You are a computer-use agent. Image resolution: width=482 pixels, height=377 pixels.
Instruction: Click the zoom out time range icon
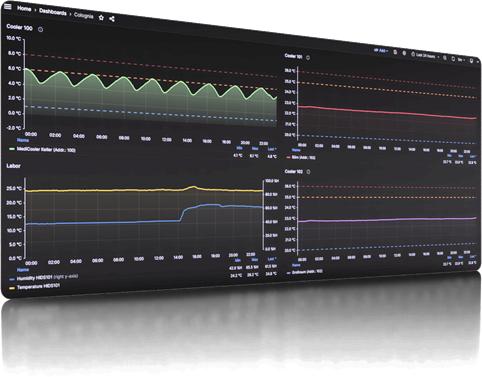coord(445,58)
